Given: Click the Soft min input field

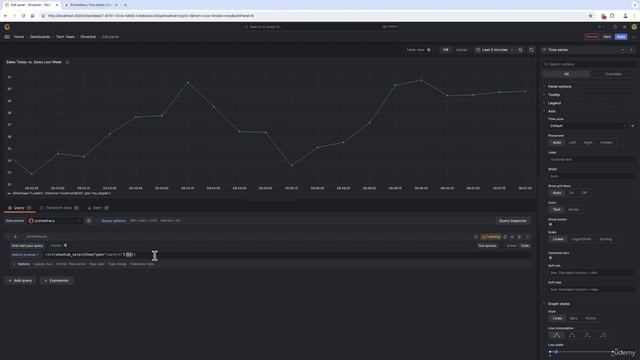Looking at the screenshot, I should pyautogui.click(x=591, y=273).
